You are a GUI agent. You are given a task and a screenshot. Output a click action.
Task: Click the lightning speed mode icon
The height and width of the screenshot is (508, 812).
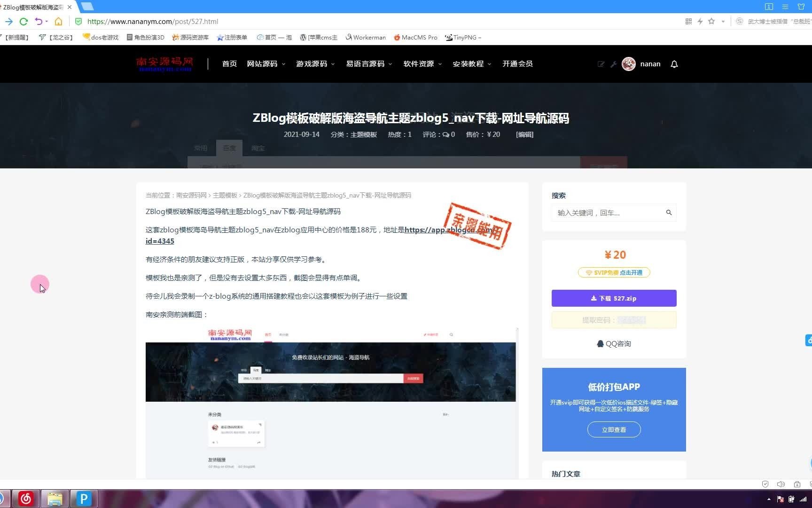pyautogui.click(x=700, y=22)
